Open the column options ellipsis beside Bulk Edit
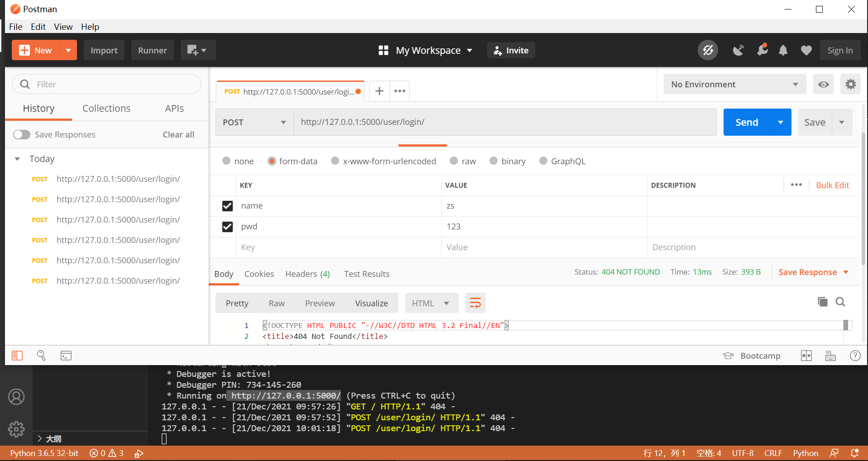This screenshot has height=461, width=868. [x=796, y=185]
